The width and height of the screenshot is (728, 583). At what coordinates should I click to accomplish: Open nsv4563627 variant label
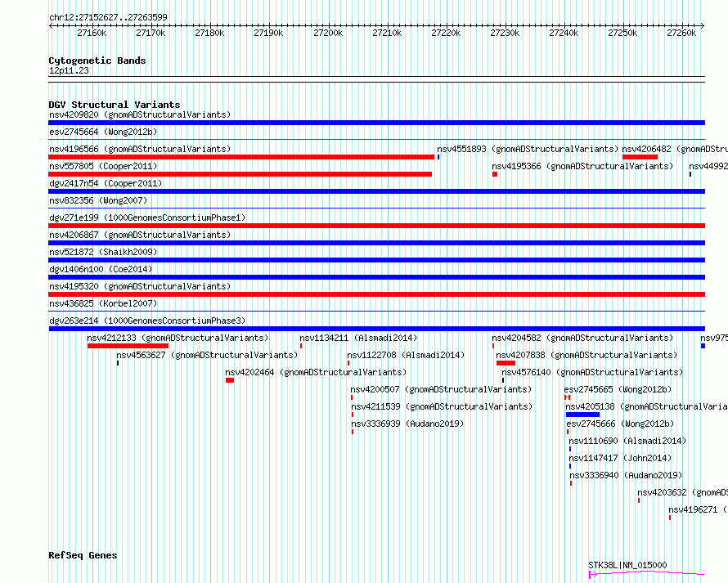point(207,355)
